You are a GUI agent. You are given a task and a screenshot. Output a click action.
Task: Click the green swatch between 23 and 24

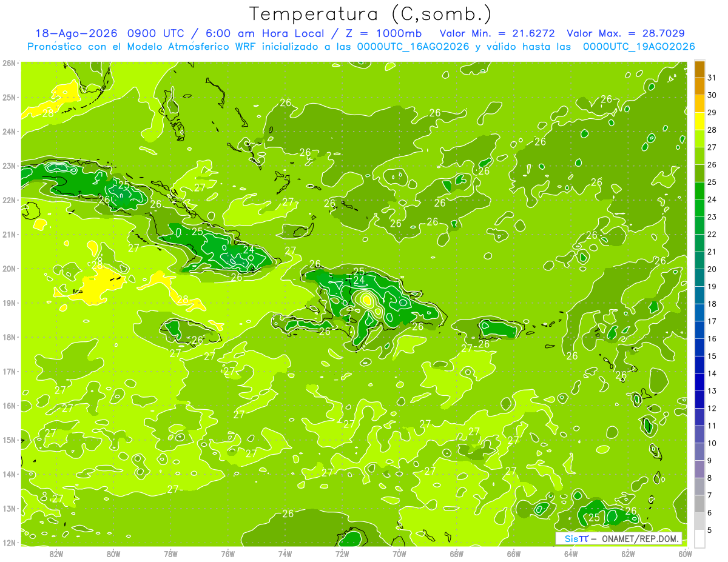coord(699,208)
